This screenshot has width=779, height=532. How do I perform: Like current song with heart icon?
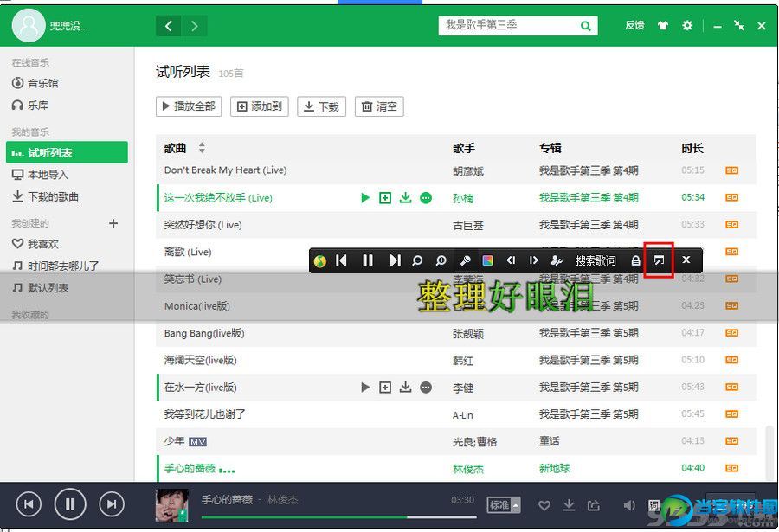pyautogui.click(x=544, y=505)
